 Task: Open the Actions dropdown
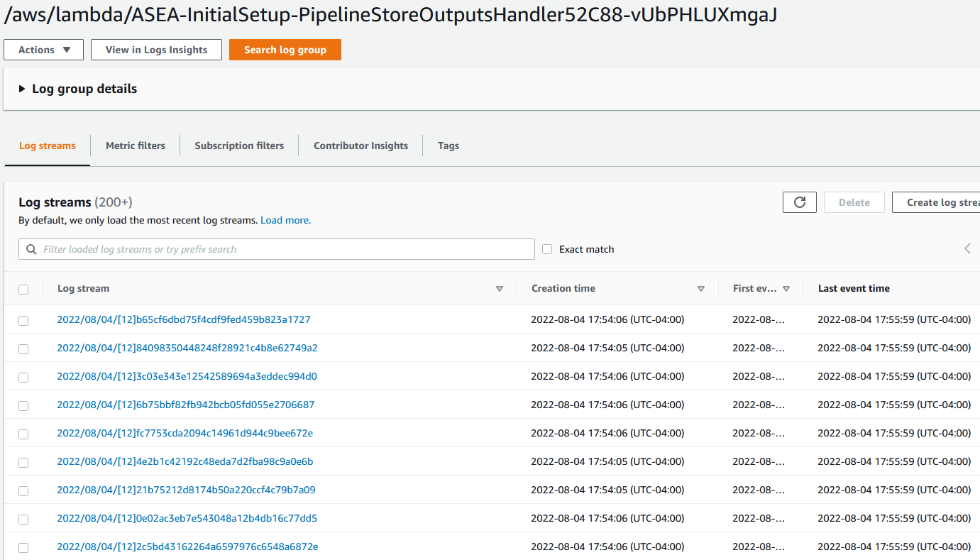coord(43,50)
